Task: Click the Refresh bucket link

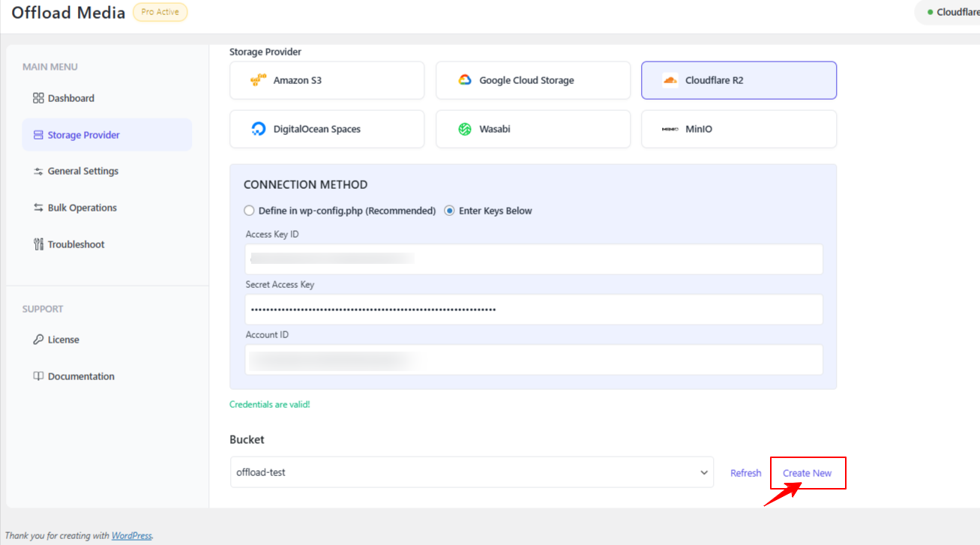Action: [x=745, y=473]
